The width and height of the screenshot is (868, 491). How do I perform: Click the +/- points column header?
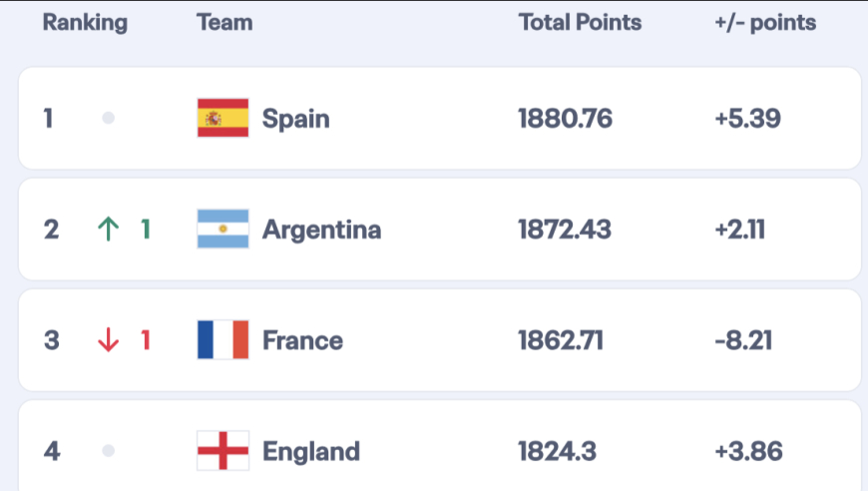(x=765, y=22)
